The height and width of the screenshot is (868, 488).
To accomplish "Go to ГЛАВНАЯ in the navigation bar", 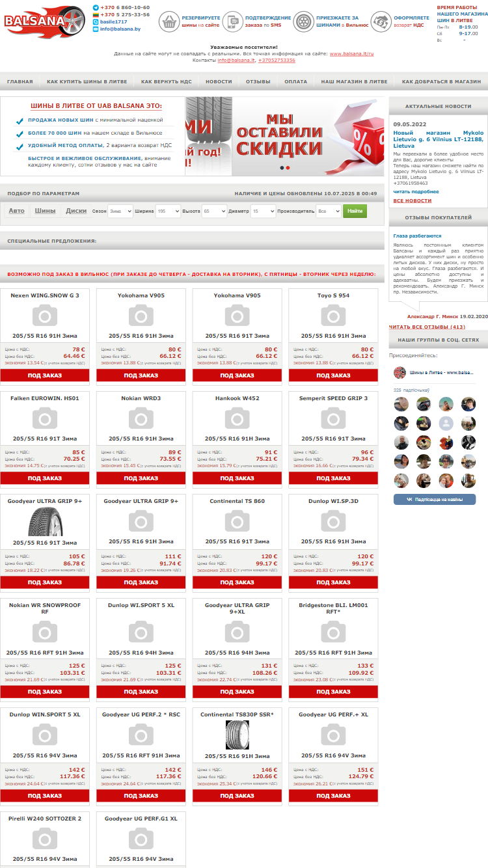I will [x=20, y=81].
